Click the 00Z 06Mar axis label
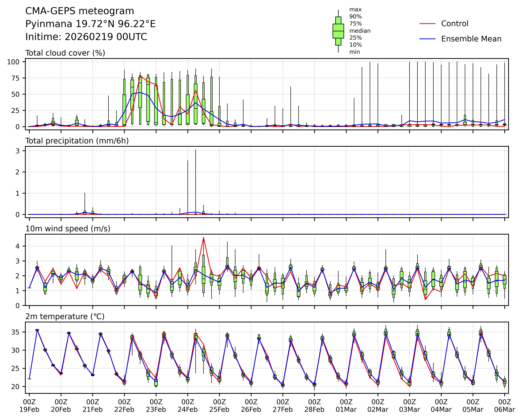 [505, 406]
